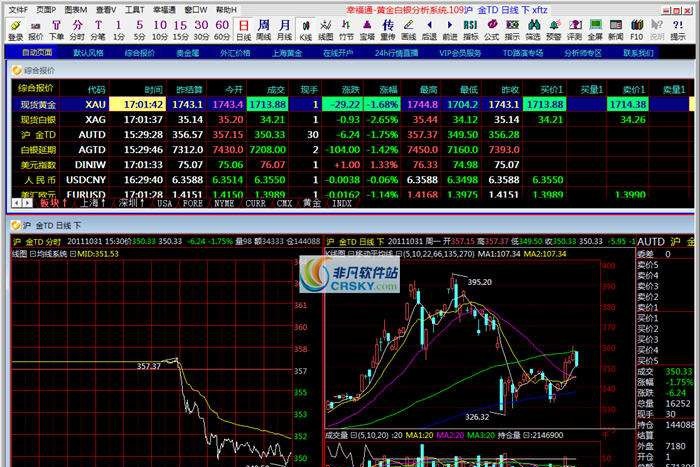Open the RSI 指标 indicators icon
Viewport: 700px width, 467px height.
click(x=471, y=30)
